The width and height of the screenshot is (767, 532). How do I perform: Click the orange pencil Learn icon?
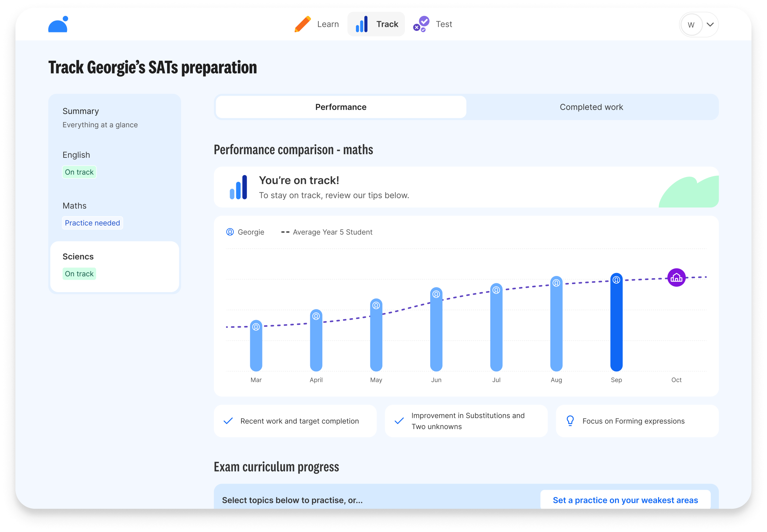click(x=303, y=24)
